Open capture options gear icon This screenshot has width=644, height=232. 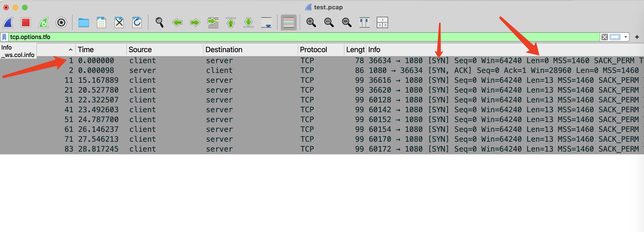[x=61, y=22]
